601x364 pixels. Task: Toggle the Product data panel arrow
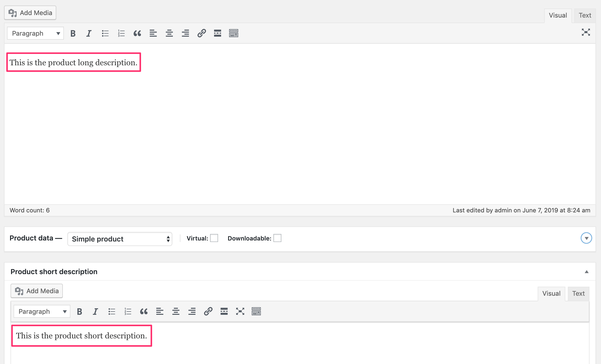click(586, 238)
